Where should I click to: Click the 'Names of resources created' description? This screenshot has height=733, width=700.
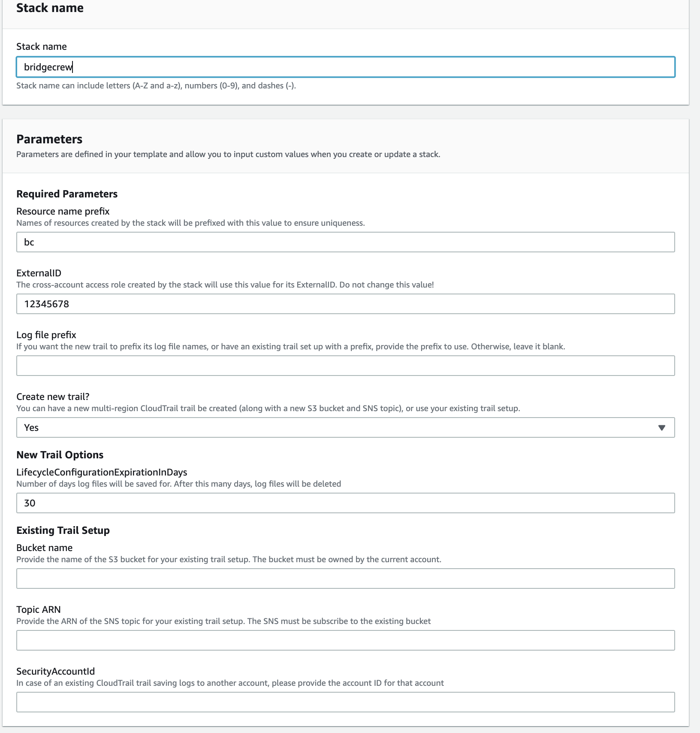click(x=190, y=223)
